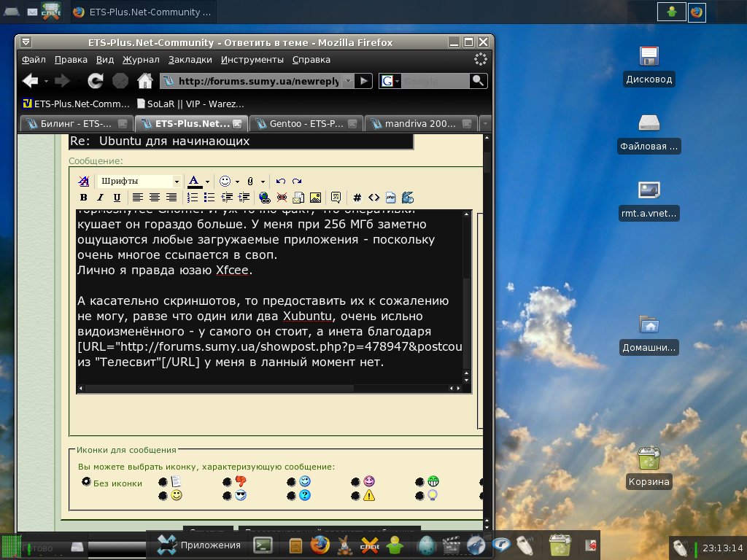
Task: Click the 'Re: Ubuntu для начинающих' title field
Action: [x=241, y=141]
